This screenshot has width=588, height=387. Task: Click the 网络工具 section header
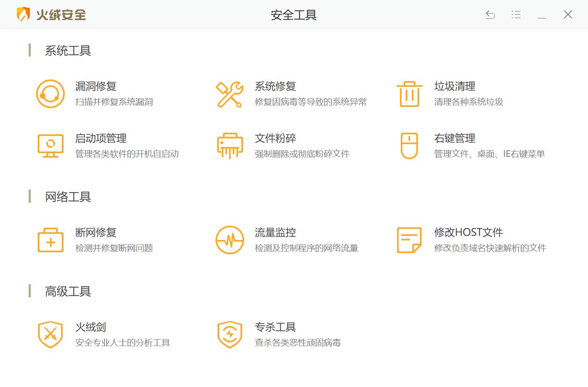click(x=68, y=197)
